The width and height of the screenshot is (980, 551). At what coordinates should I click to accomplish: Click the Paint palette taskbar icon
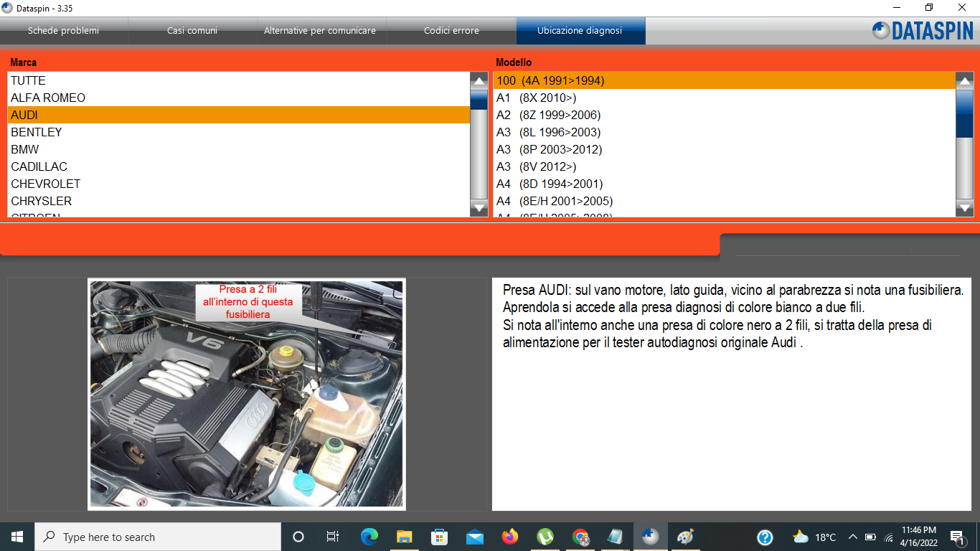point(686,537)
